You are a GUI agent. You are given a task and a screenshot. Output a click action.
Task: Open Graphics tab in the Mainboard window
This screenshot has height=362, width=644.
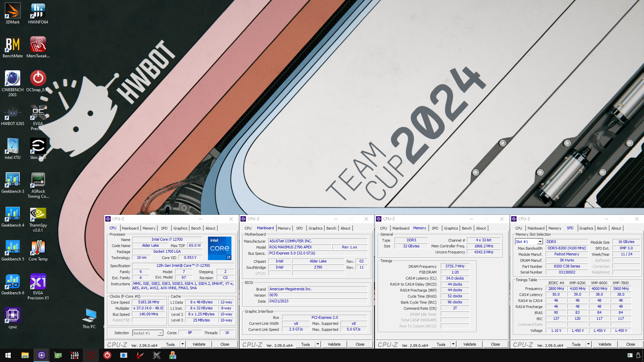point(316,228)
